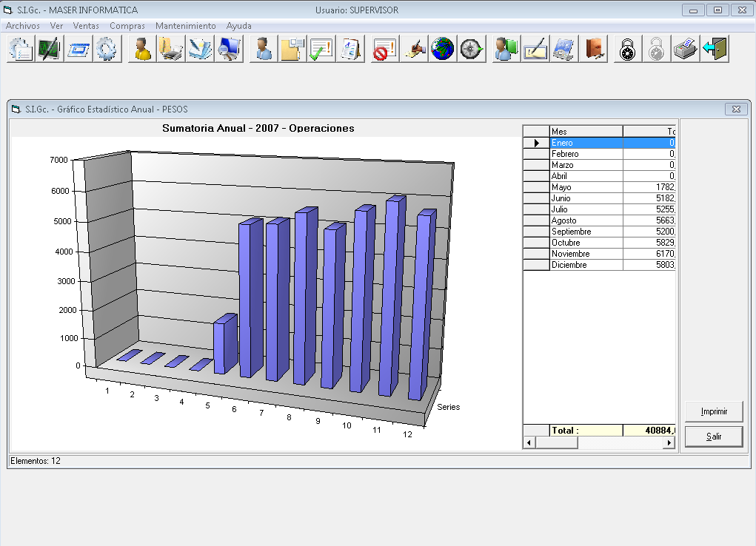This screenshot has height=546, width=756.
Task: Click the hand writing on paper icon
Action: [414, 49]
